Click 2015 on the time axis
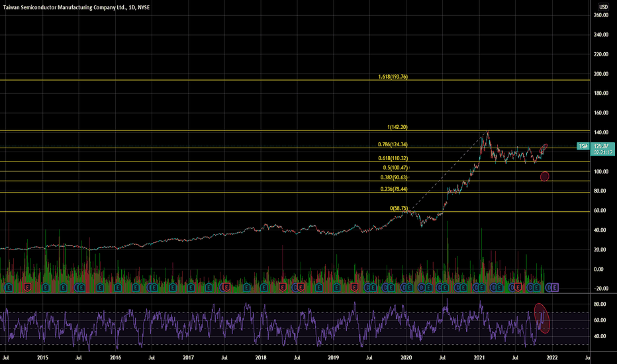This screenshot has height=364, width=617. click(42, 357)
